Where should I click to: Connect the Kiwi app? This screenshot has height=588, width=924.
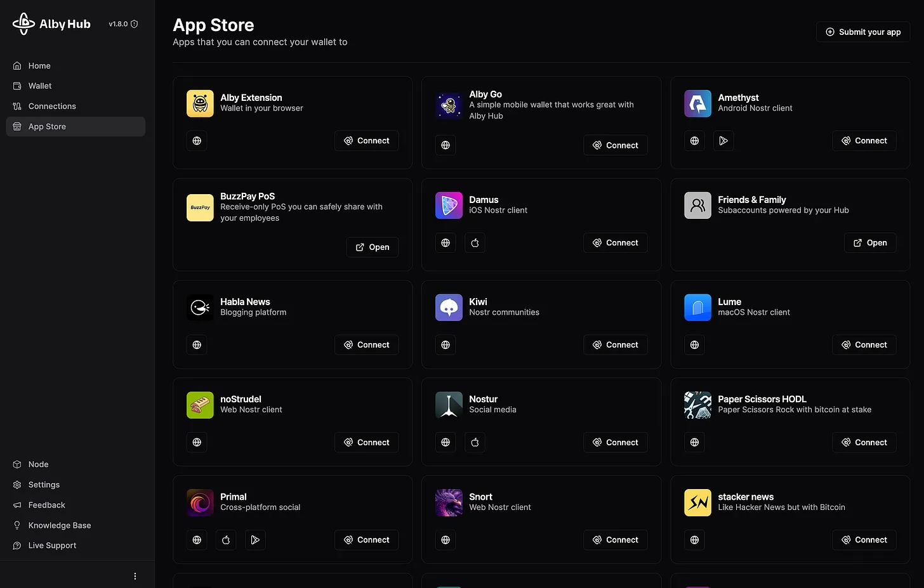pyautogui.click(x=616, y=345)
